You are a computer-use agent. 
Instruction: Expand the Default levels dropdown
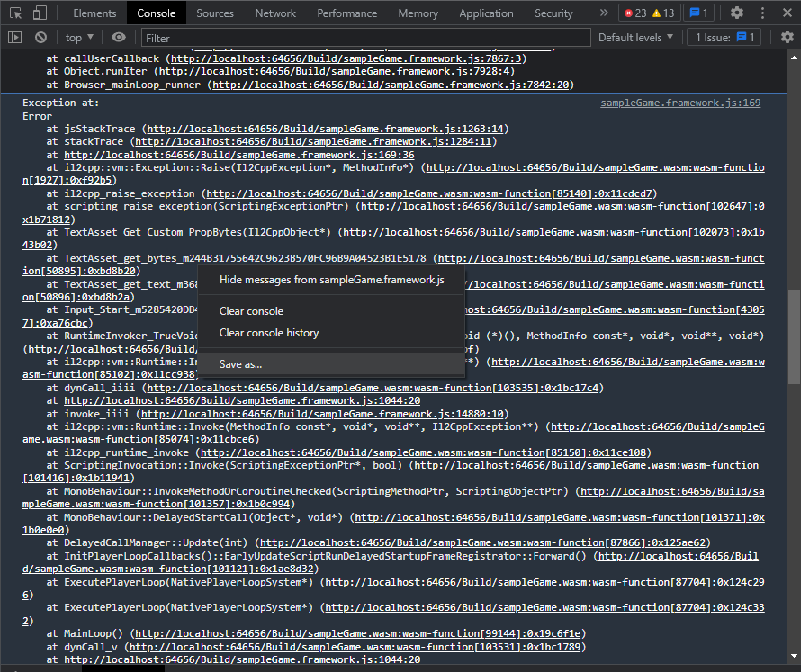tap(635, 38)
